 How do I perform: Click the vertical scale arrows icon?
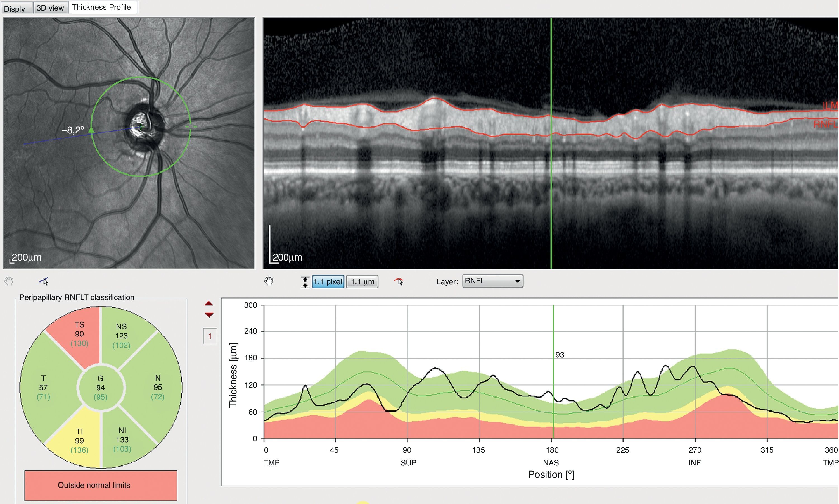coord(305,282)
